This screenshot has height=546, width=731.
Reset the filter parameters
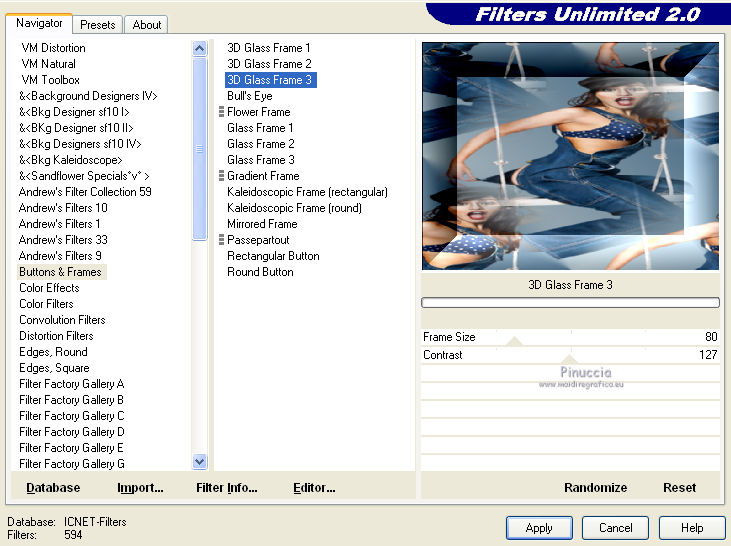pyautogui.click(x=679, y=487)
